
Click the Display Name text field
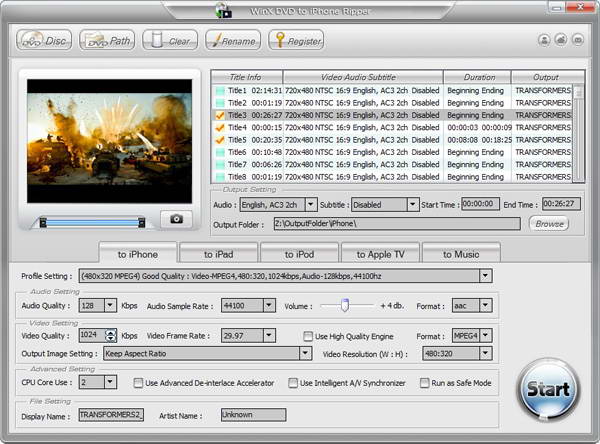(x=112, y=414)
